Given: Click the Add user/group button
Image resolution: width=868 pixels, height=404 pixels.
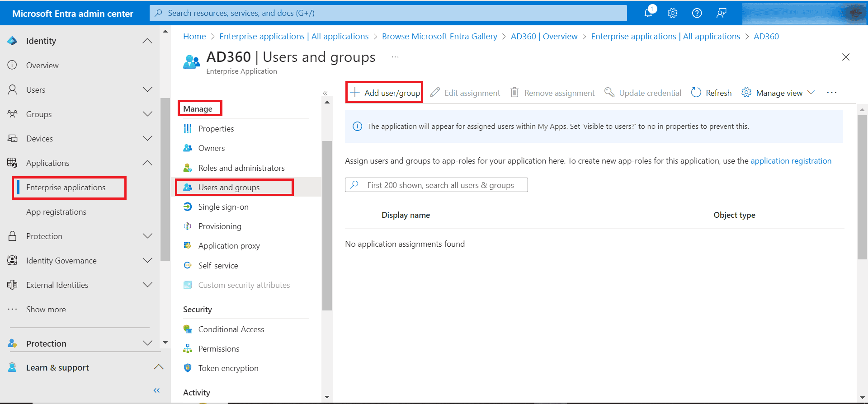Looking at the screenshot, I should click(385, 93).
